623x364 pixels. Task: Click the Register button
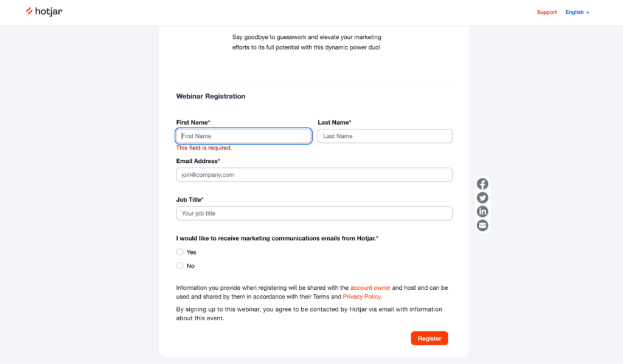coord(429,338)
